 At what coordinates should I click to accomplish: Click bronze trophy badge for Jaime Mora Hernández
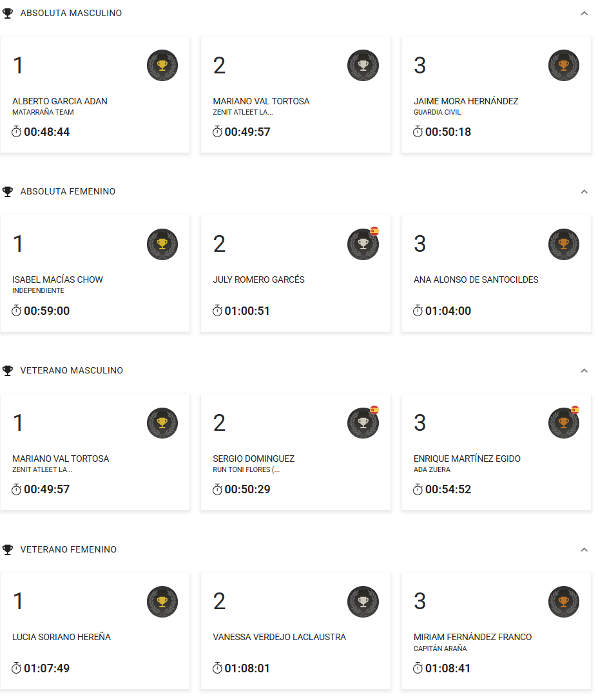pos(564,65)
